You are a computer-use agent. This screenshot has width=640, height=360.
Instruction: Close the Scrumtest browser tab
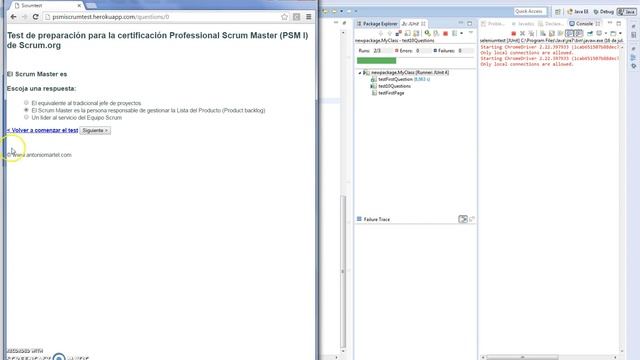[x=79, y=6]
